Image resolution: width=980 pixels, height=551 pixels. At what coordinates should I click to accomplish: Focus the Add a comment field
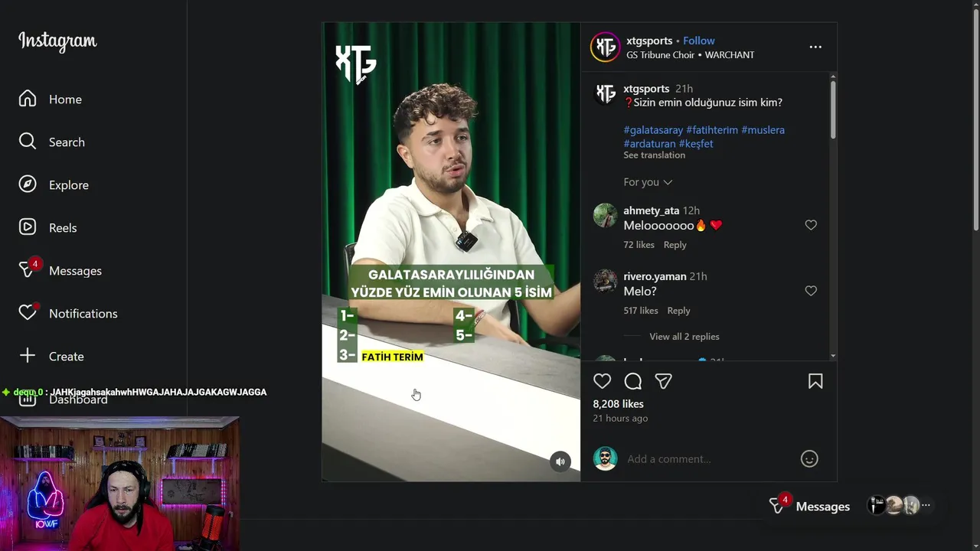click(x=709, y=459)
